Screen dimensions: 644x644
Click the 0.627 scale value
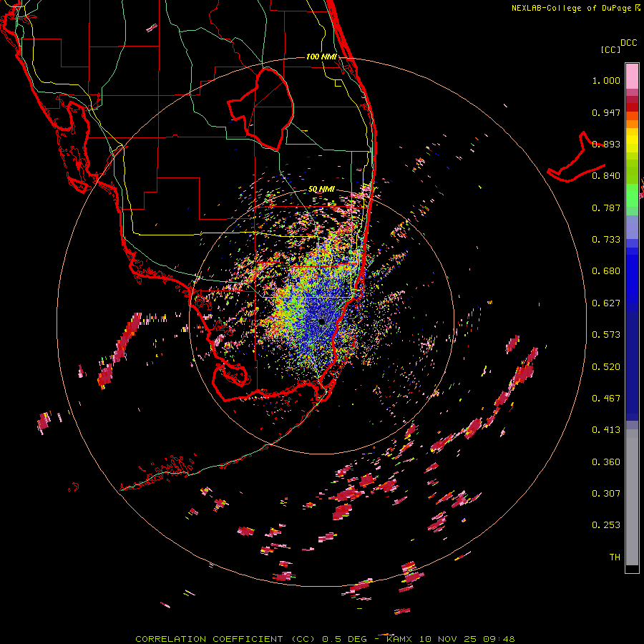pyautogui.click(x=606, y=303)
